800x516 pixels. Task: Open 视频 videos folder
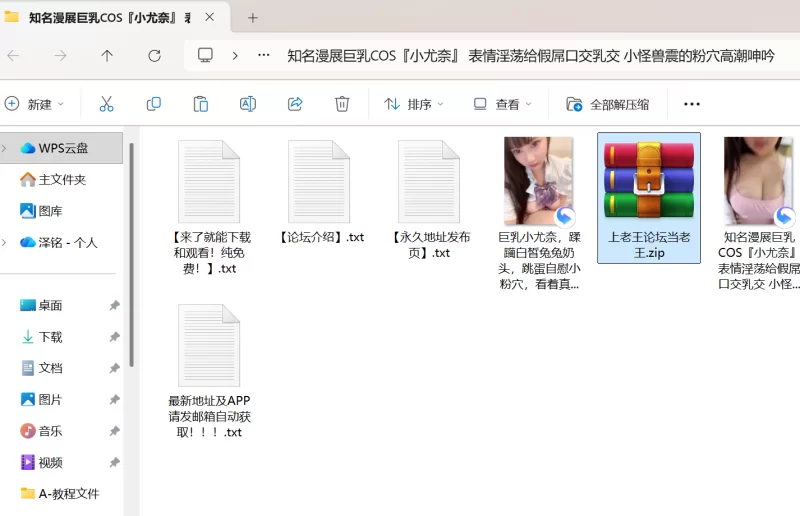click(41, 462)
